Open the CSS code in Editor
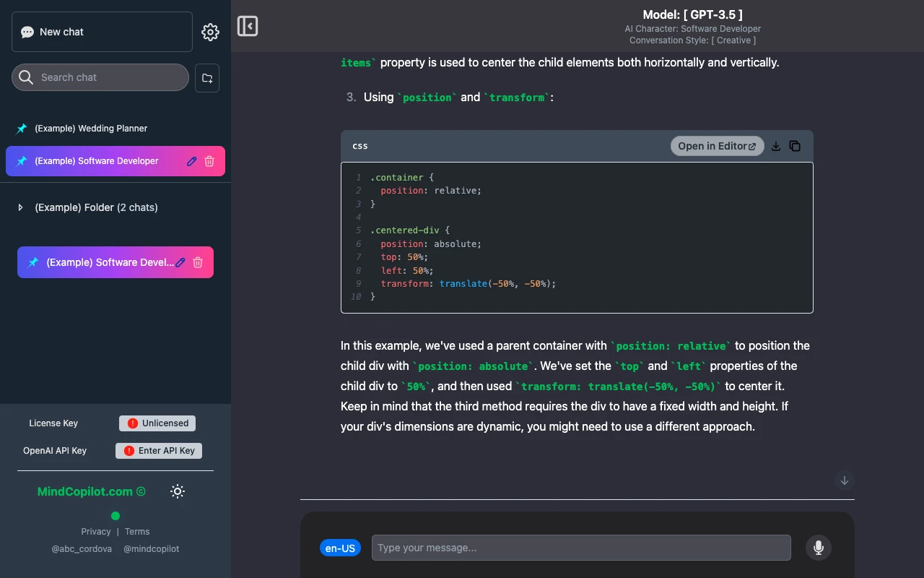 point(717,146)
